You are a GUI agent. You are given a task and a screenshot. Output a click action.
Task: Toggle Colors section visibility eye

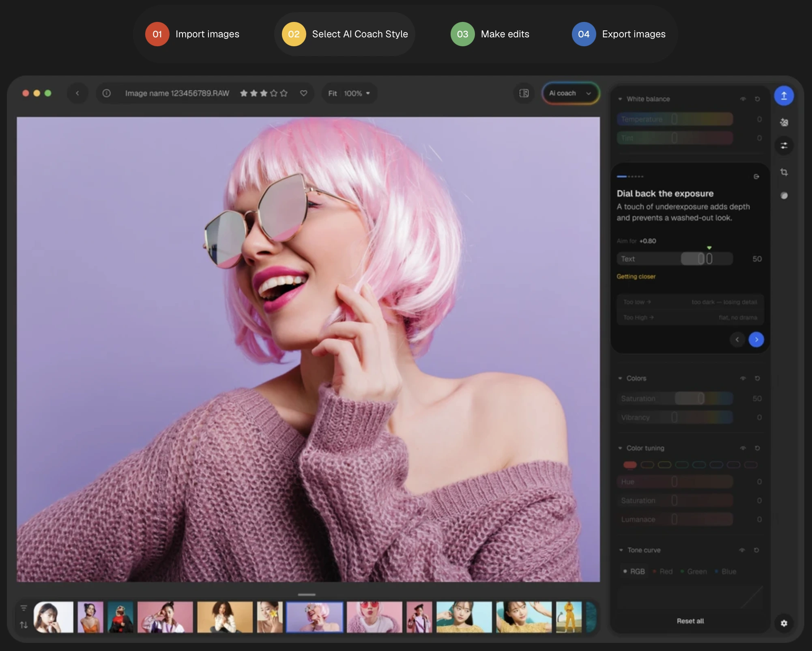point(743,378)
